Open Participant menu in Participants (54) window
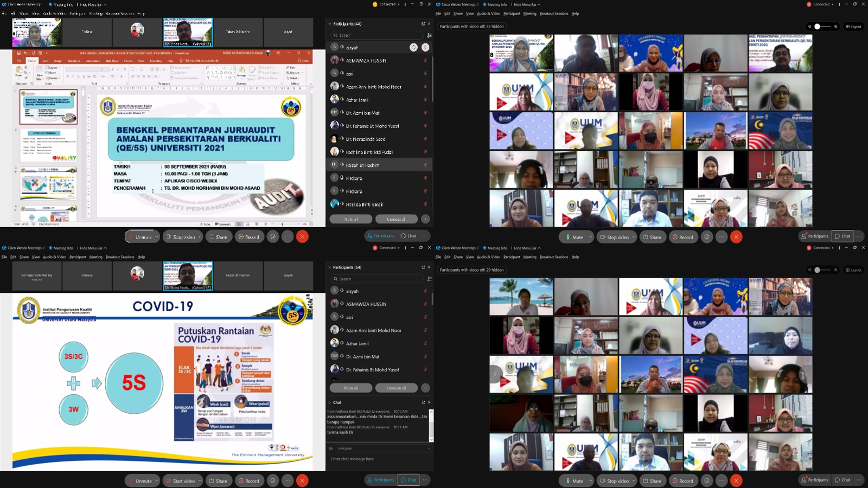This screenshot has height=488, width=868. point(78,257)
